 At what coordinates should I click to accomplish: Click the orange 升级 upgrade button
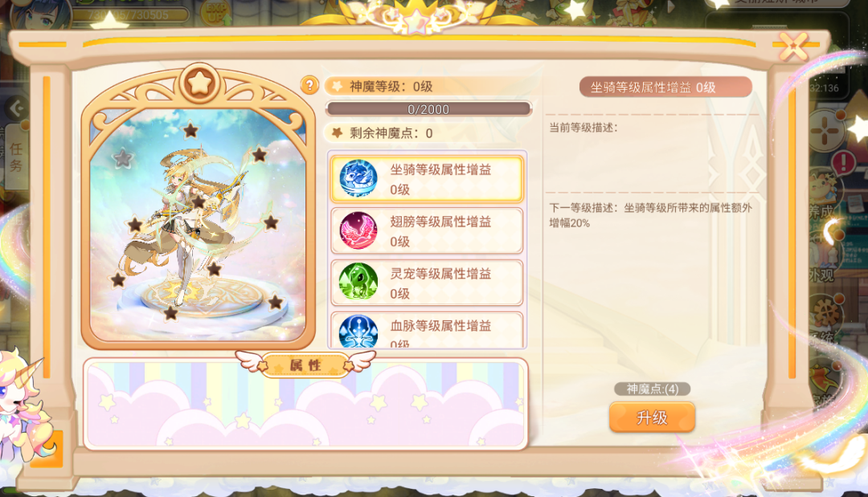652,418
